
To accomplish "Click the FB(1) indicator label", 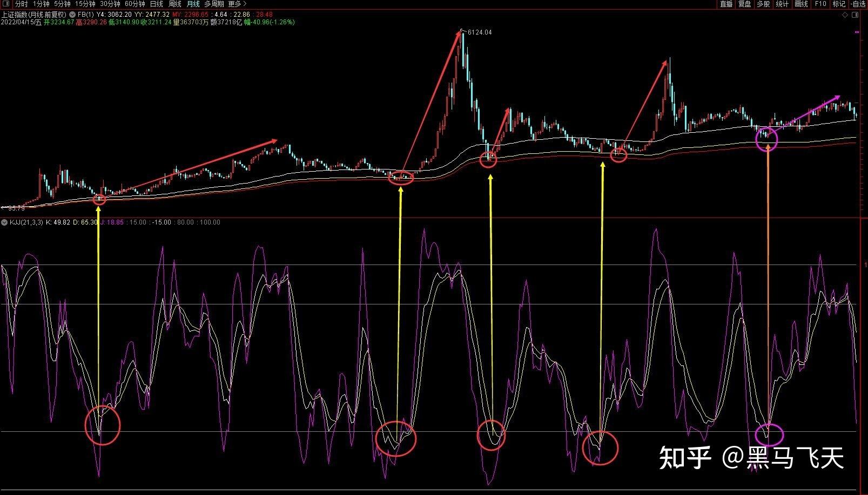I will tap(86, 15).
